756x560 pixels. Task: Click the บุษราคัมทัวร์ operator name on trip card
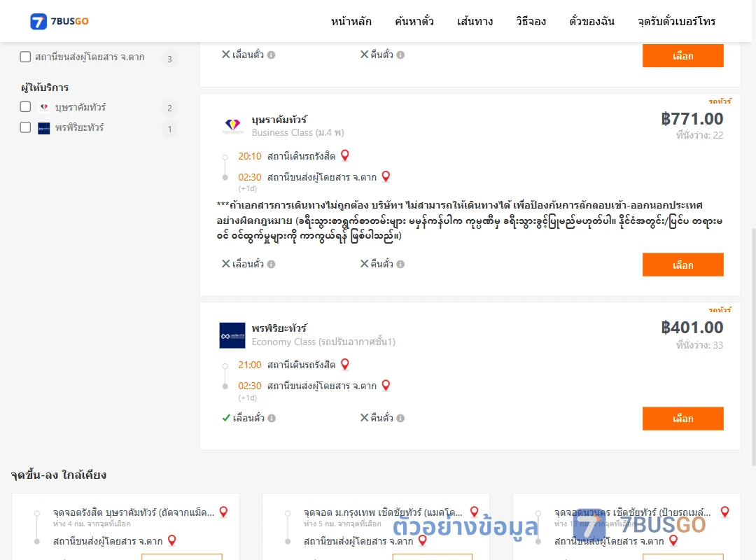279,120
